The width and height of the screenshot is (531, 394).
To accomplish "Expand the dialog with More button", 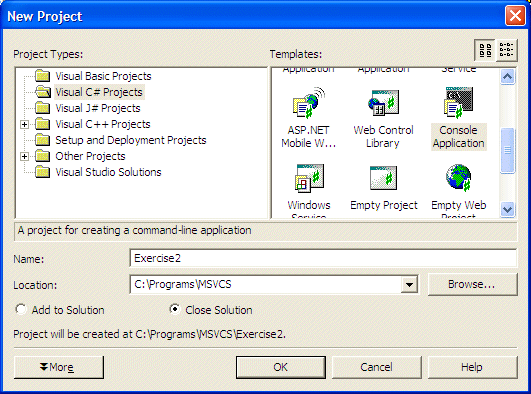I will pos(59,367).
